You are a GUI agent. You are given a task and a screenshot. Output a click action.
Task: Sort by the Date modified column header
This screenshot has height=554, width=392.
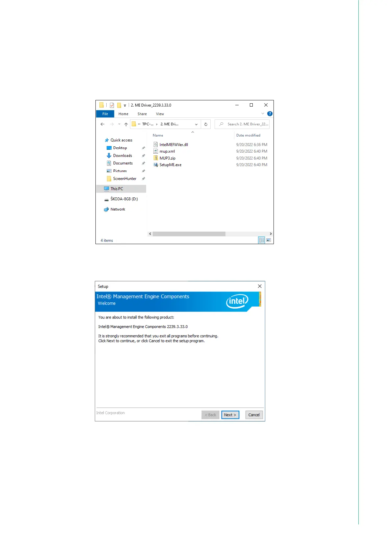tap(248, 135)
